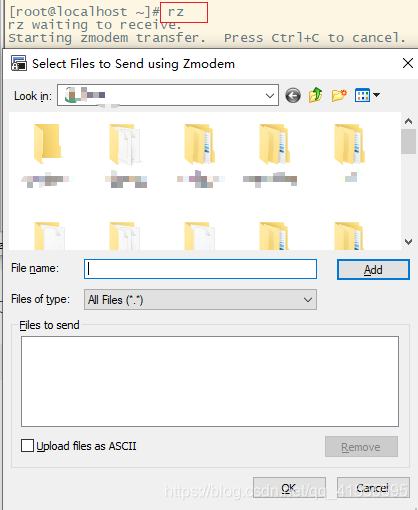Expand view options dropdown arrow
The width and height of the screenshot is (418, 510).
(377, 95)
